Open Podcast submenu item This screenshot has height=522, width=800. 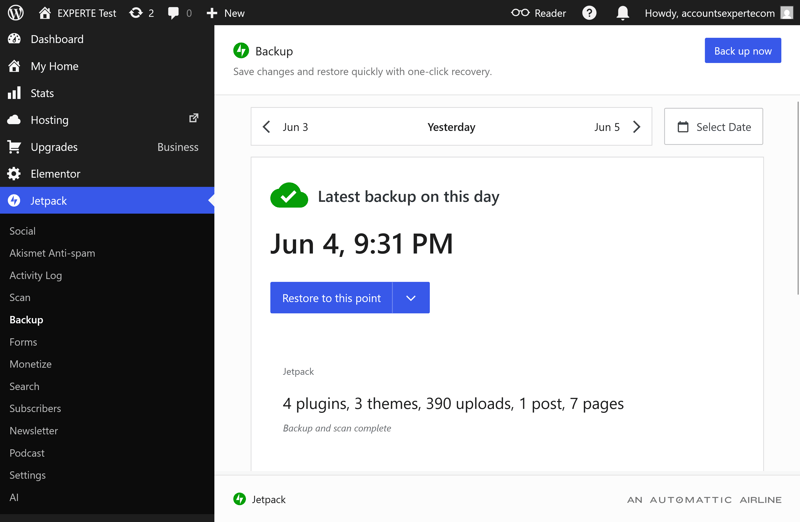[x=27, y=453]
